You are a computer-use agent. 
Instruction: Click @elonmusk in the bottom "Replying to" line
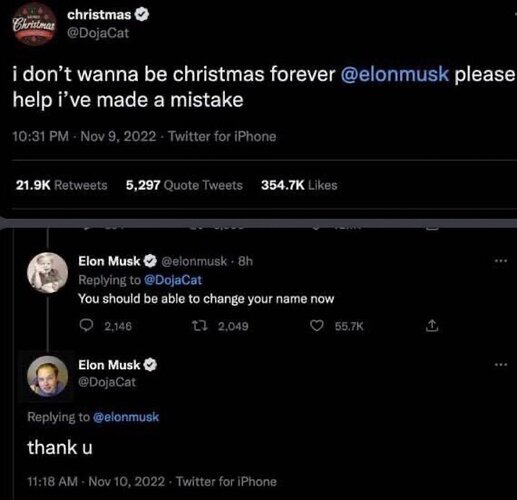[x=126, y=417]
